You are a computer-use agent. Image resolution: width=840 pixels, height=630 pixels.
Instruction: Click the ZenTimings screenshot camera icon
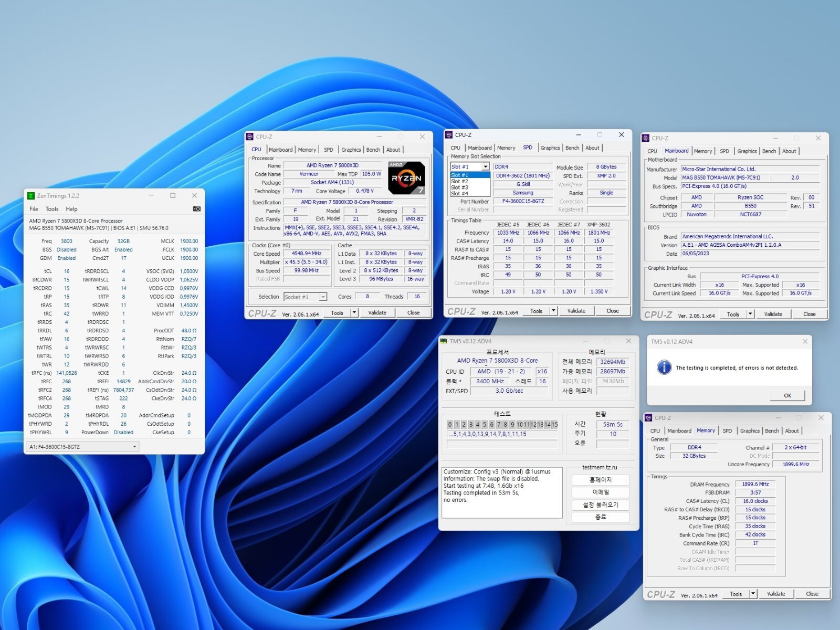tap(196, 209)
